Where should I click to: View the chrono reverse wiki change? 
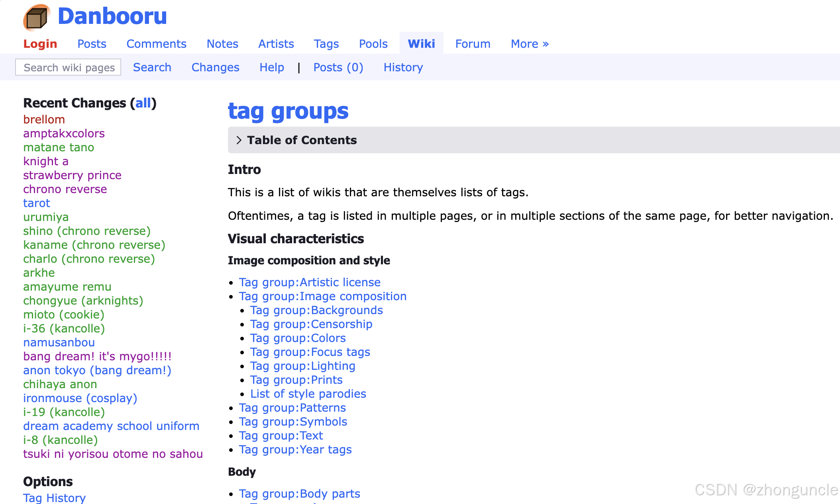click(x=65, y=189)
